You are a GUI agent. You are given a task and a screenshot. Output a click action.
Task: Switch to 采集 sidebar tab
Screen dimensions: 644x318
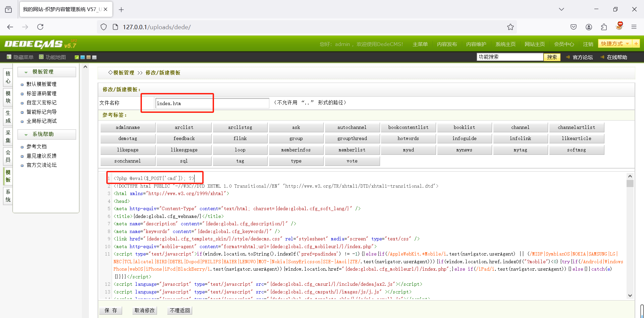pyautogui.click(x=8, y=137)
